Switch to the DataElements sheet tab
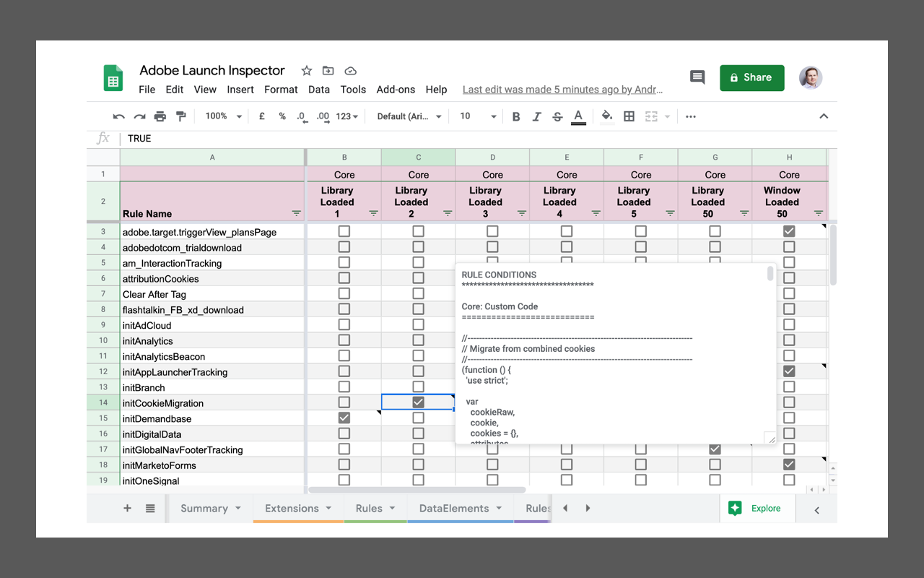The image size is (924, 578). [x=461, y=508]
